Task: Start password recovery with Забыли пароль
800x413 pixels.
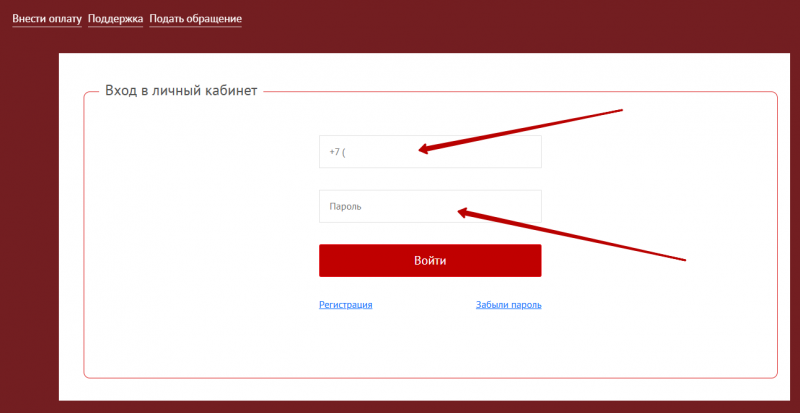Action: click(x=508, y=304)
